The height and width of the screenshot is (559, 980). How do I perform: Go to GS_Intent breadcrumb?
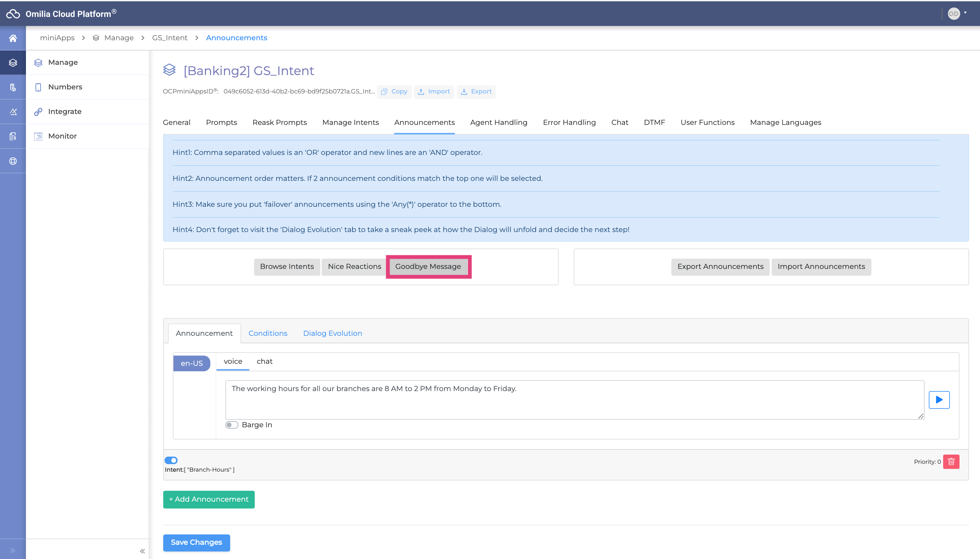(x=170, y=38)
